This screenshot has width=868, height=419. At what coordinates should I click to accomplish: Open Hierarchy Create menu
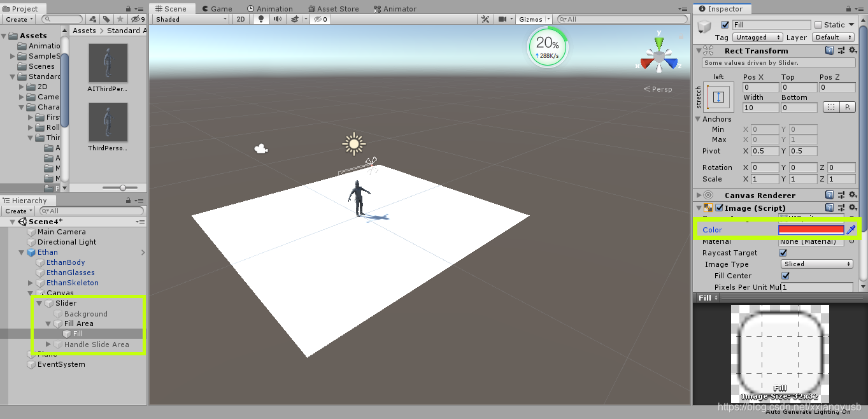coord(18,211)
